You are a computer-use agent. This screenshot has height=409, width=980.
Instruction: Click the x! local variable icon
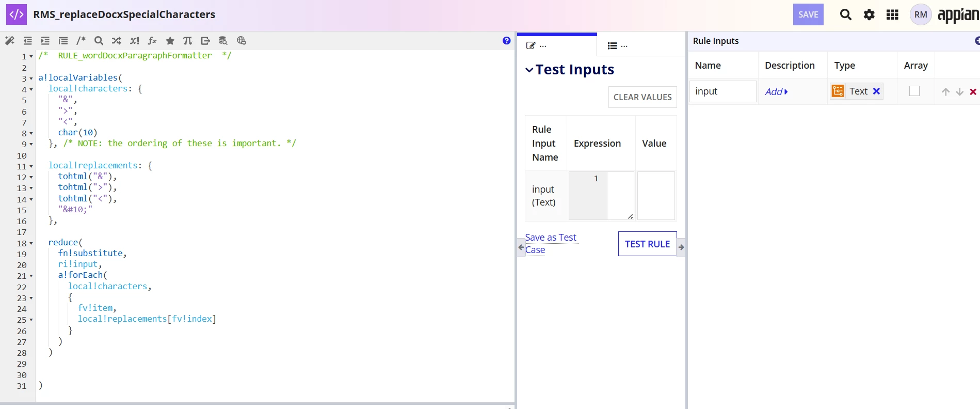click(x=135, y=41)
